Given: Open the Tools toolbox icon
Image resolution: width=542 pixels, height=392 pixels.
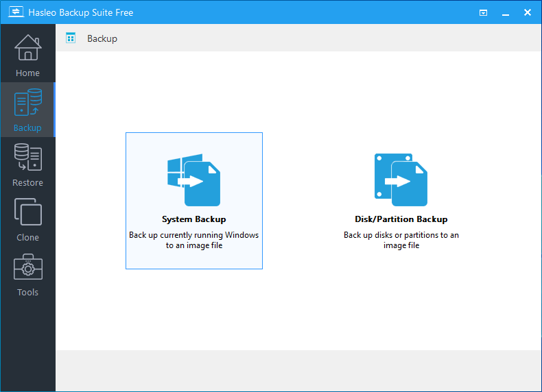Looking at the screenshot, I should click(27, 268).
